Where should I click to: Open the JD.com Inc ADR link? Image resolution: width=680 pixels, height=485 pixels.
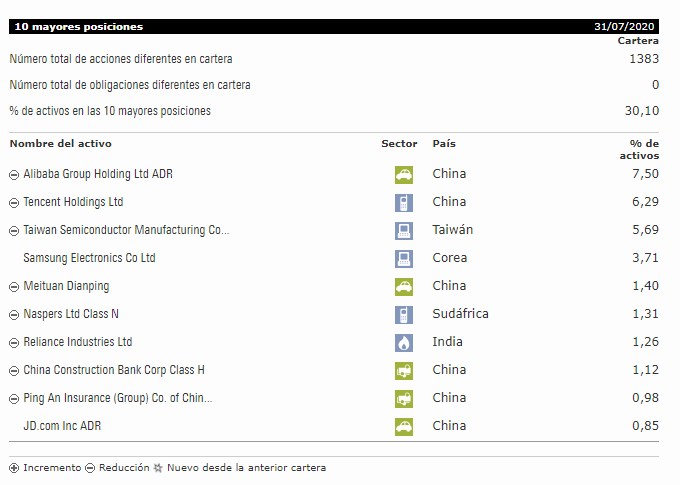coord(62,426)
